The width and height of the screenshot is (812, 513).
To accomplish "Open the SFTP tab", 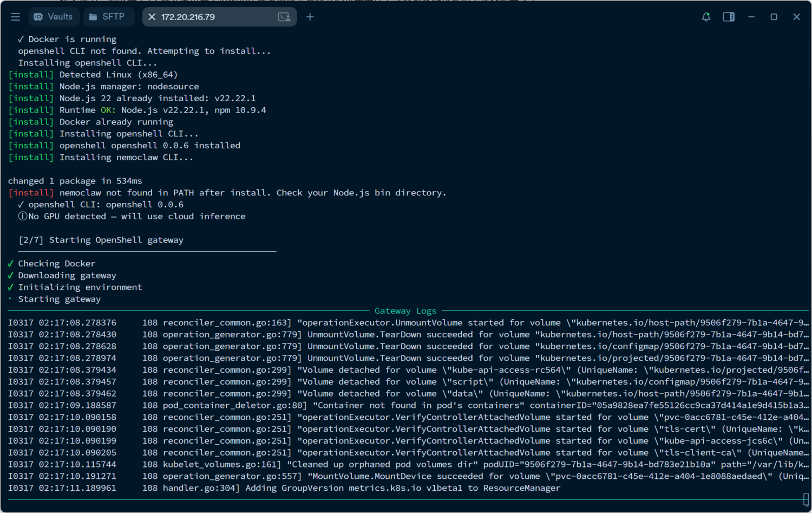I will pyautogui.click(x=107, y=17).
